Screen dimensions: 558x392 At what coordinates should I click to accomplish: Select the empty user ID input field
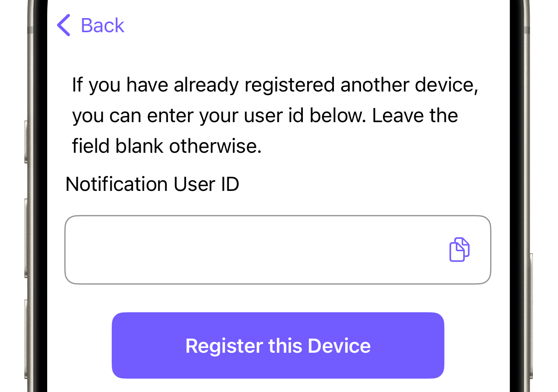click(x=252, y=250)
